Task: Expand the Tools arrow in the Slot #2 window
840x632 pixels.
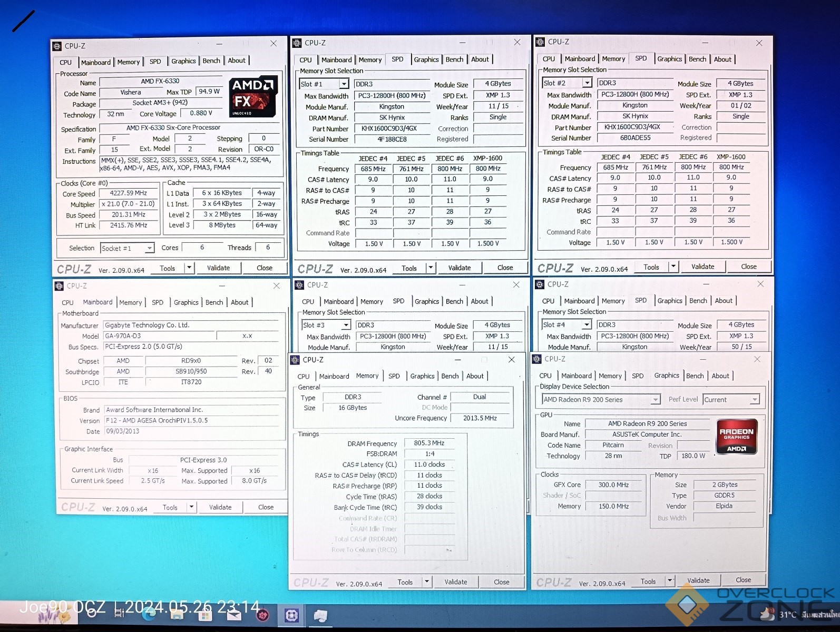Action: coord(673,267)
